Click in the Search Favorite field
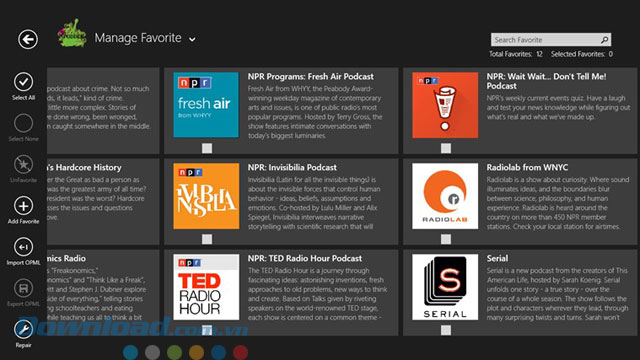This screenshot has height=360, width=640. [551, 40]
